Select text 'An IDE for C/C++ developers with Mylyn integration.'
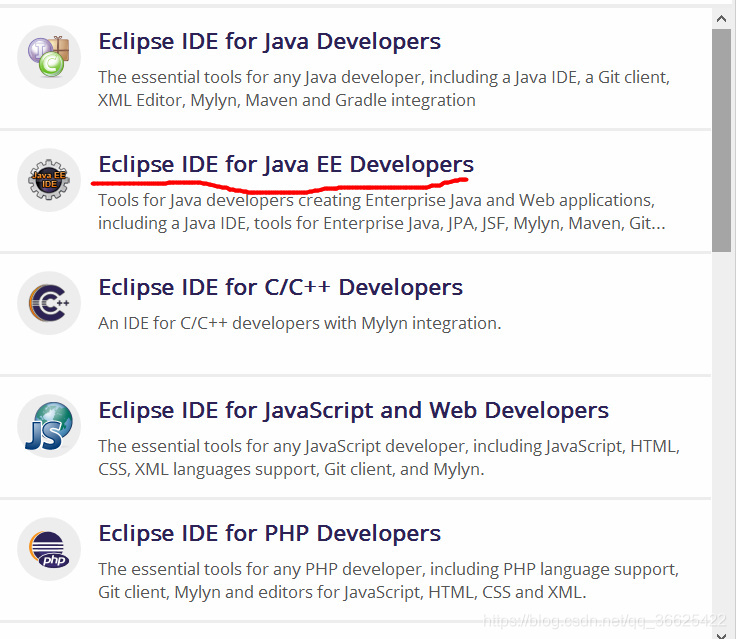The image size is (736, 639). [x=299, y=323]
